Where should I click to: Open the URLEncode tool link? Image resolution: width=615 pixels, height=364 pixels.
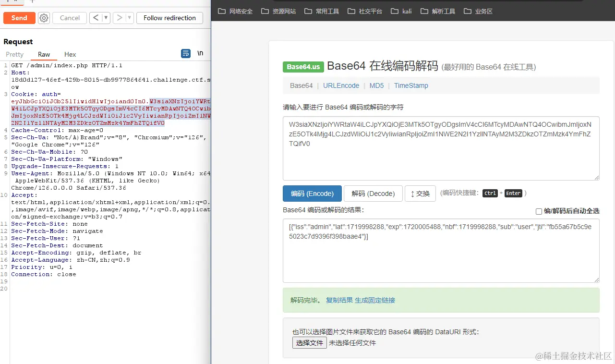click(341, 85)
